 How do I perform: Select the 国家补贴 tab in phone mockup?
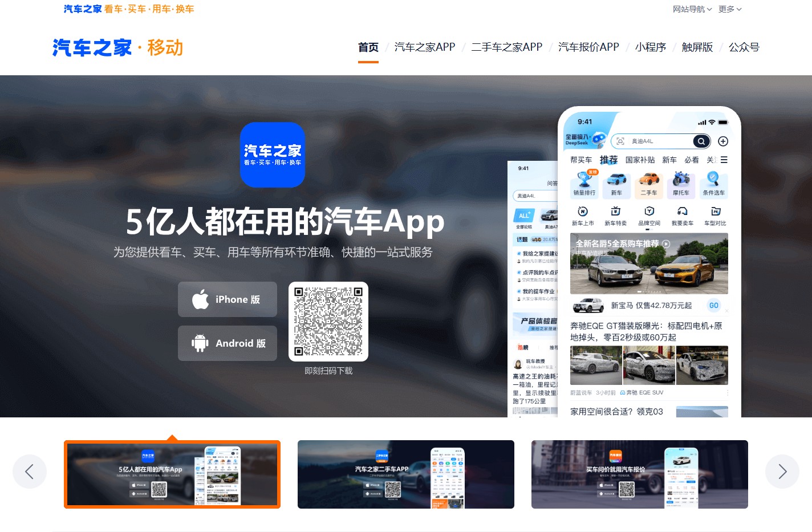[640, 160]
